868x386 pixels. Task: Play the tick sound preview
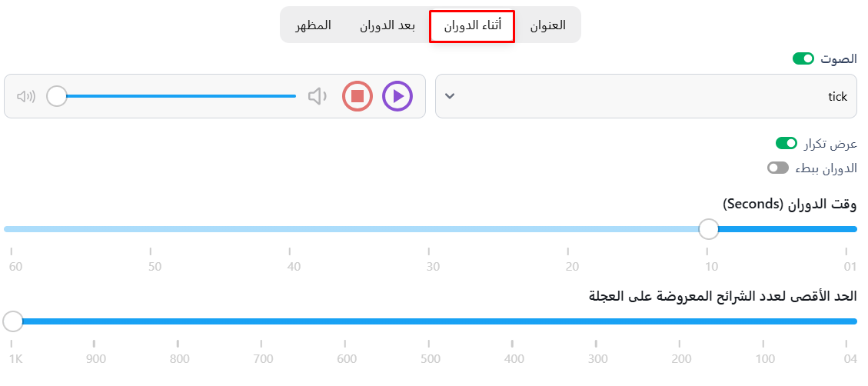pyautogui.click(x=397, y=96)
